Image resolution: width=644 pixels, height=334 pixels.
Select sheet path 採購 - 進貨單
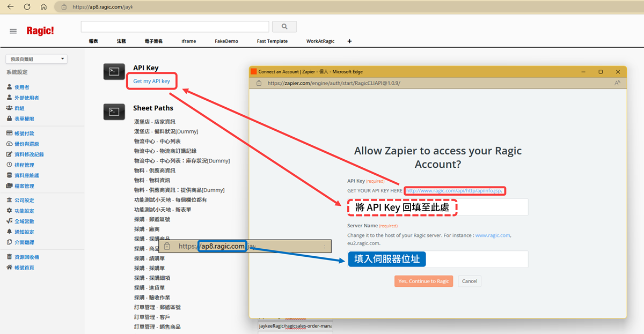click(149, 287)
